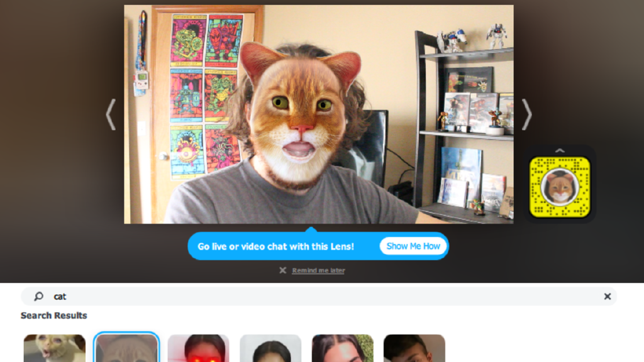Screen dimensions: 644x362
Task: Click the 'Search Results' heading
Action: point(54,315)
